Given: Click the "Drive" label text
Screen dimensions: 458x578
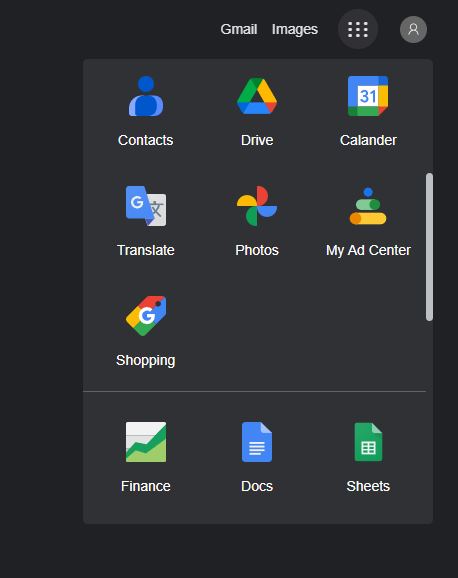Looking at the screenshot, I should point(257,140).
